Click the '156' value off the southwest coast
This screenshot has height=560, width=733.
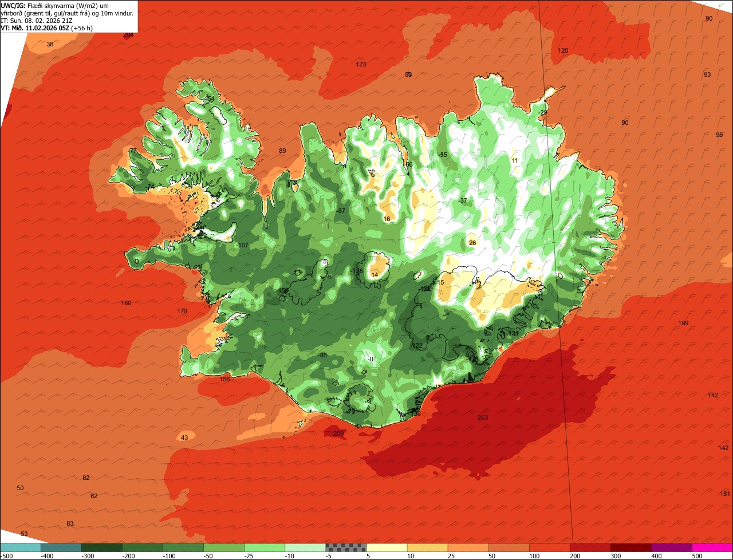point(224,379)
